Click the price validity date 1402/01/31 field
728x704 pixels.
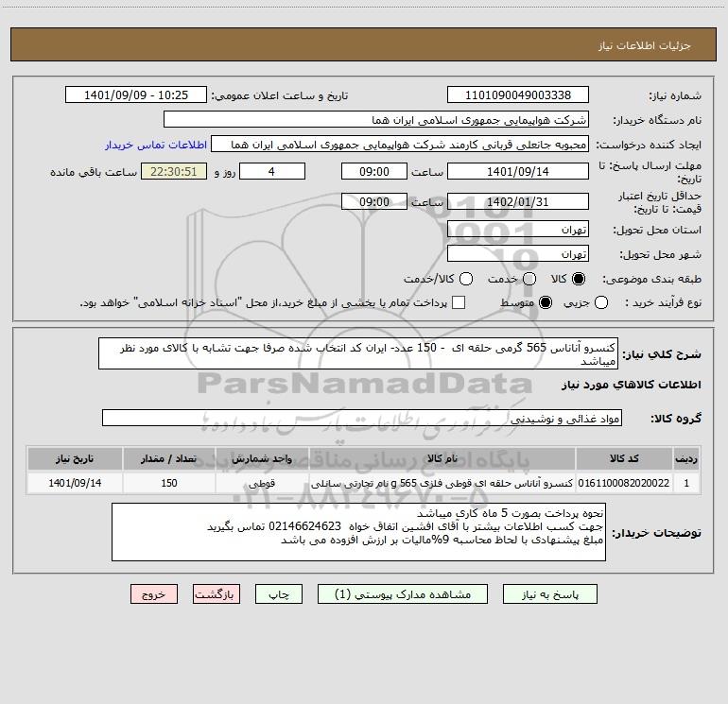(x=518, y=201)
